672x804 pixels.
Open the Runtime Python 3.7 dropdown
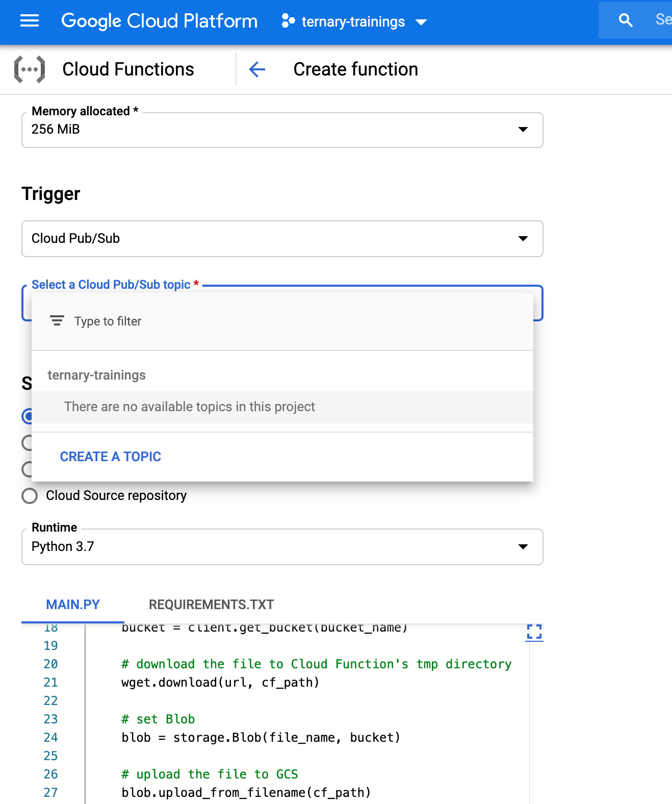coord(282,547)
